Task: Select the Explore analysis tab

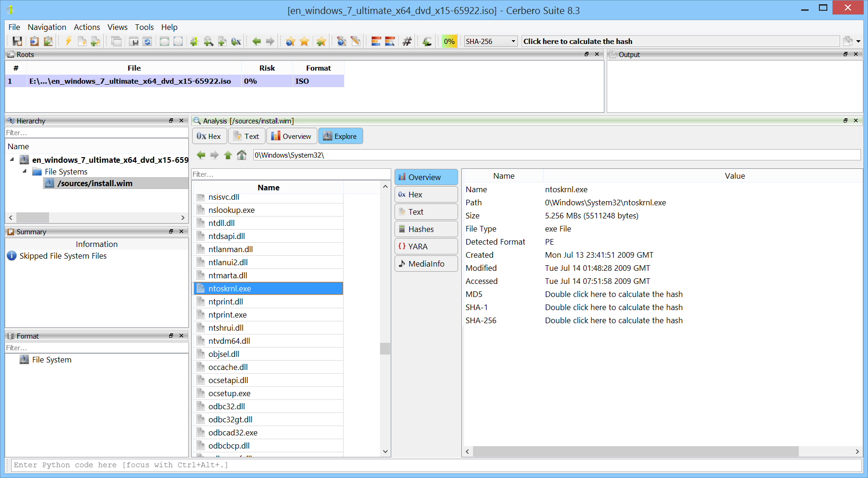Action: pyautogui.click(x=340, y=136)
